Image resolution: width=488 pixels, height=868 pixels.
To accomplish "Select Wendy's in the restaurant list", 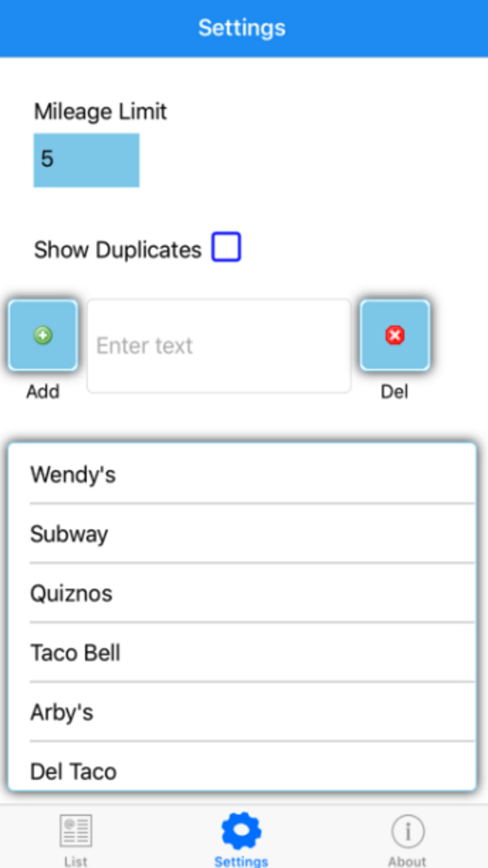I will pos(242,475).
